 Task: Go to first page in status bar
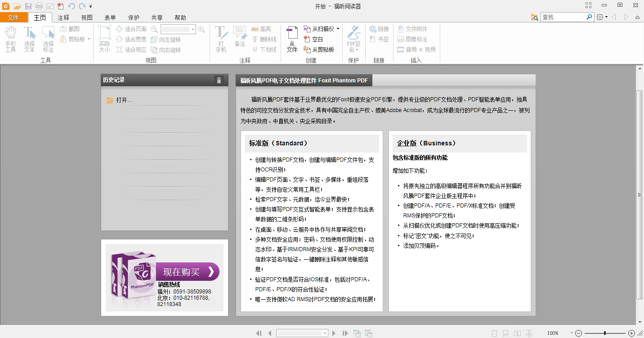point(259,333)
